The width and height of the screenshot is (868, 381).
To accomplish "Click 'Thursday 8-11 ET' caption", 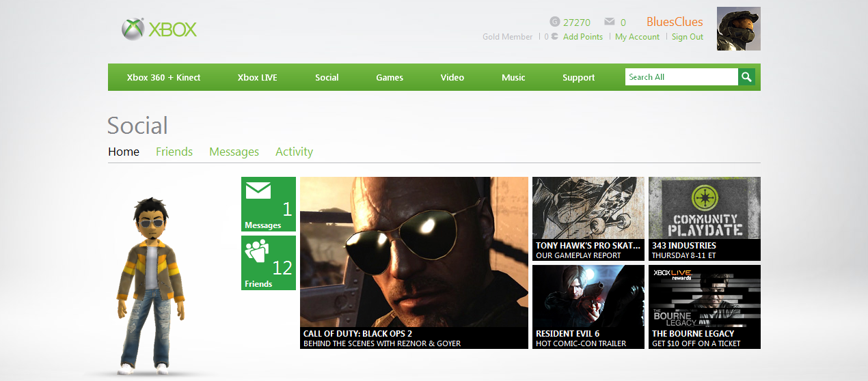I will 683,255.
